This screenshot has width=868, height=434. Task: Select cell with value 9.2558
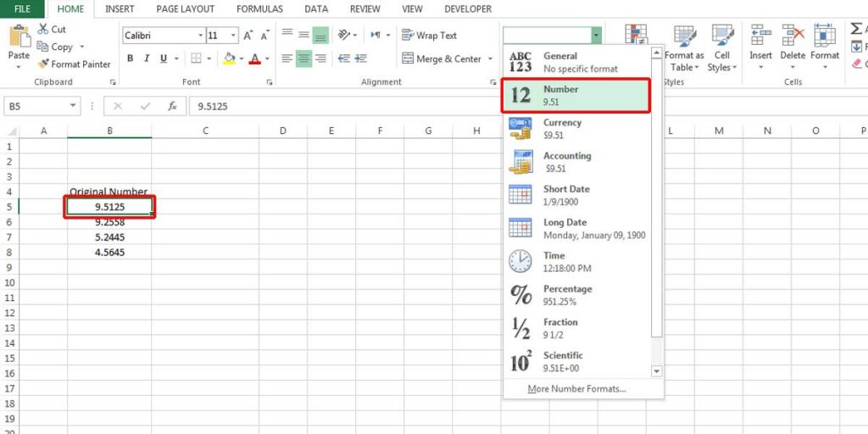109,222
